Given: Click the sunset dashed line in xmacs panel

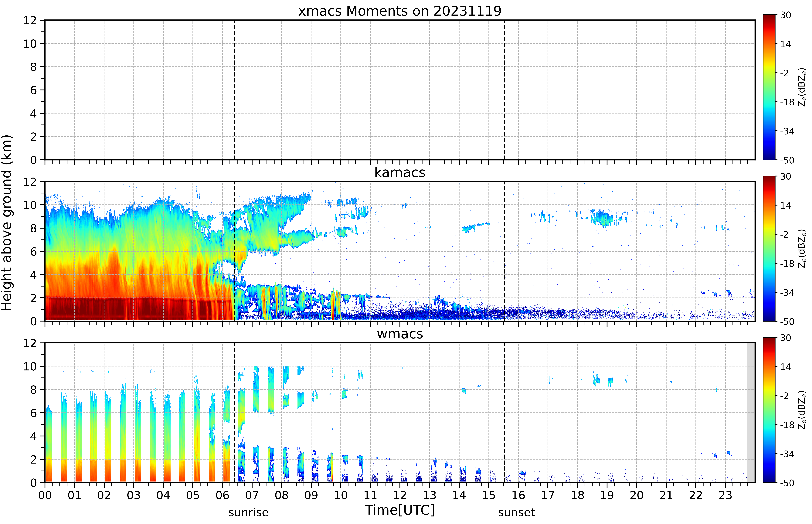Looking at the screenshot, I should pyautogui.click(x=505, y=90).
